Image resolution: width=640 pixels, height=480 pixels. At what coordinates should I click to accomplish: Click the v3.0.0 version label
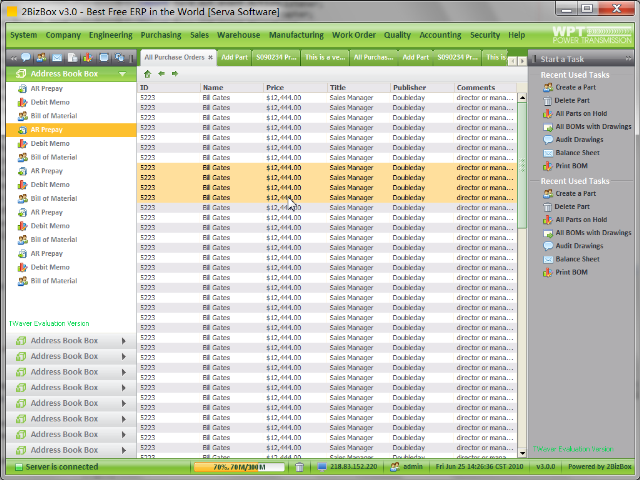pyautogui.click(x=545, y=467)
